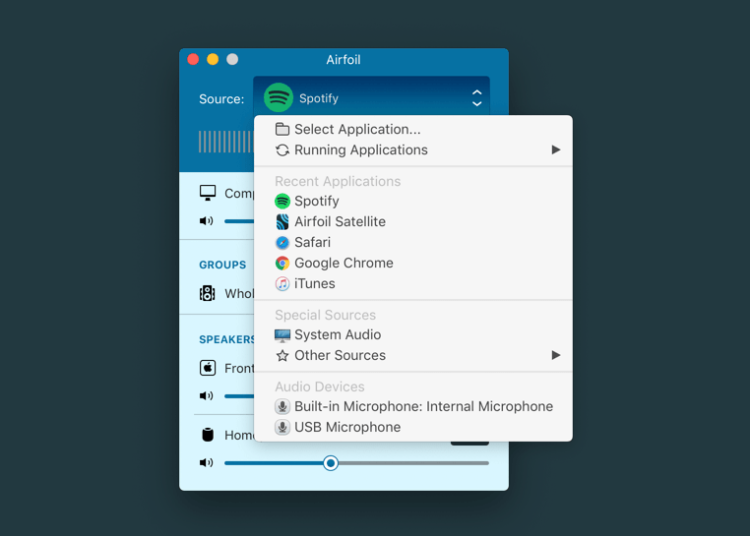This screenshot has width=750, height=536.
Task: Expand the Running Applications submenu arrow
Action: coord(556,150)
